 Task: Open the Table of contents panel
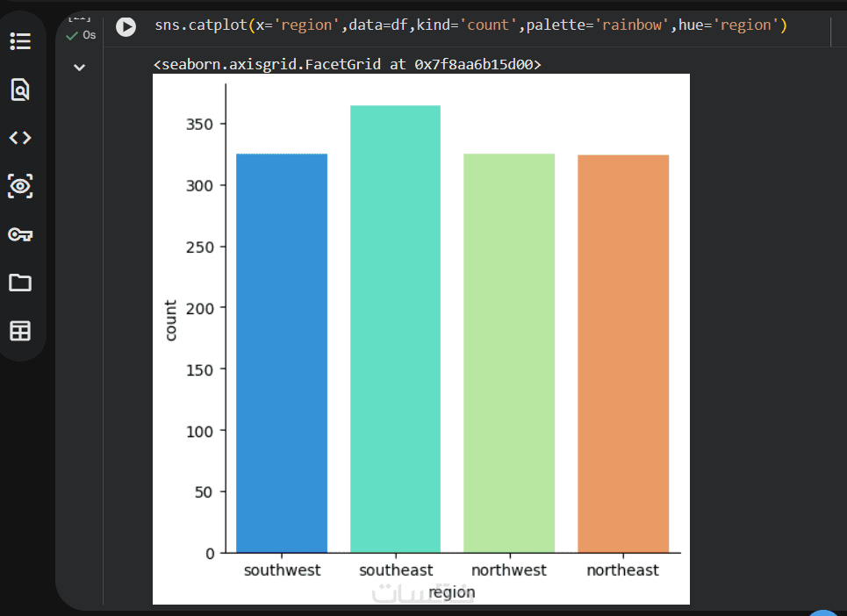tap(19, 41)
